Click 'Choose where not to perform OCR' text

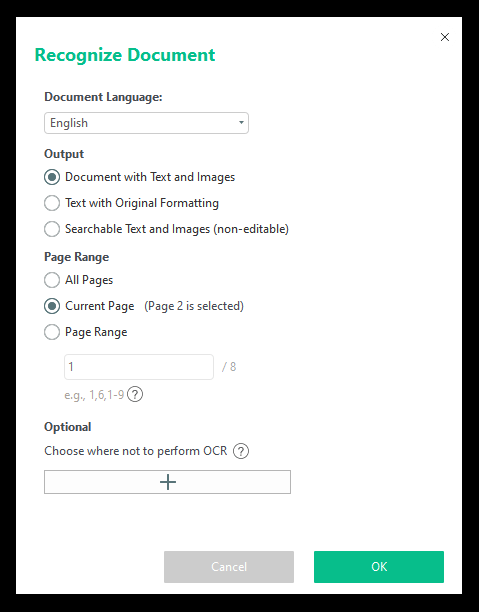tap(135, 451)
